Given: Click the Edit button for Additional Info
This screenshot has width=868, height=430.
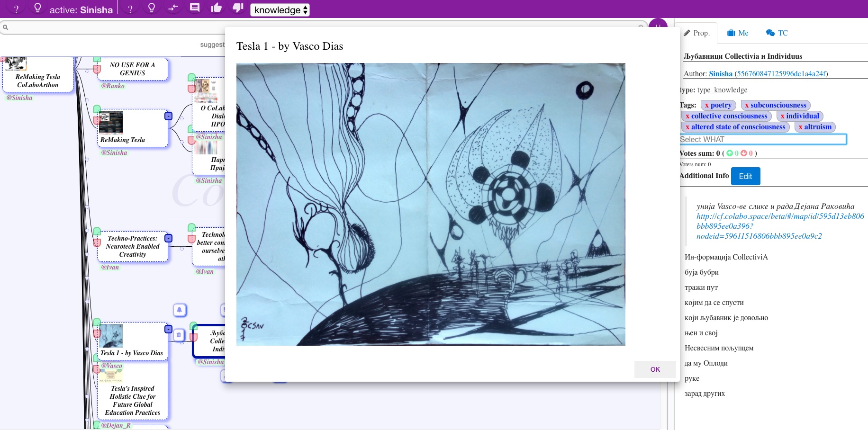Looking at the screenshot, I should (x=745, y=176).
